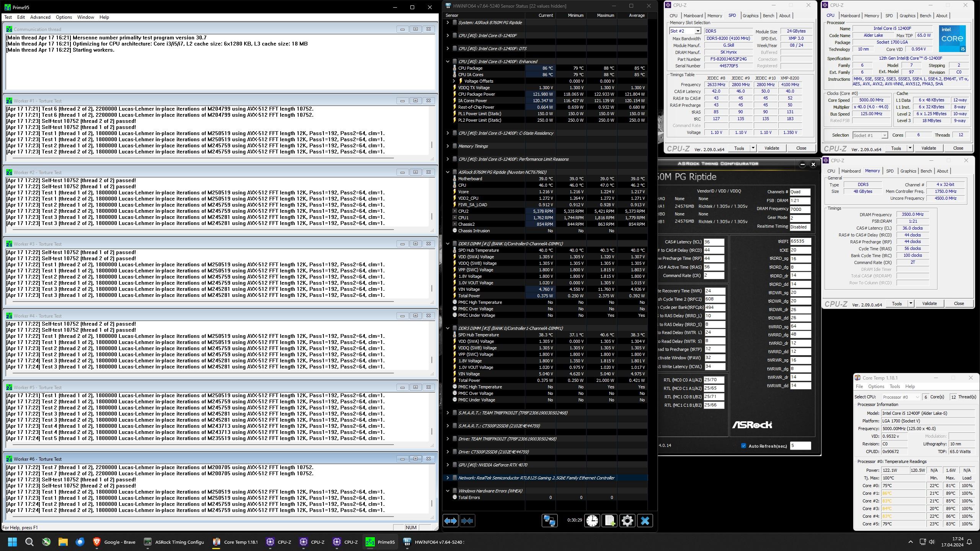Drag the Auto Refresh seconds input field
980x551 pixels.
[802, 446]
